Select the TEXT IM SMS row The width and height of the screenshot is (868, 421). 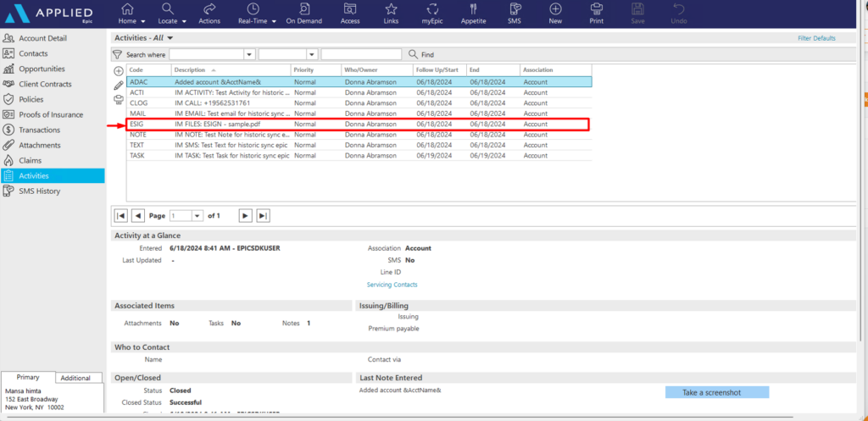(359, 145)
